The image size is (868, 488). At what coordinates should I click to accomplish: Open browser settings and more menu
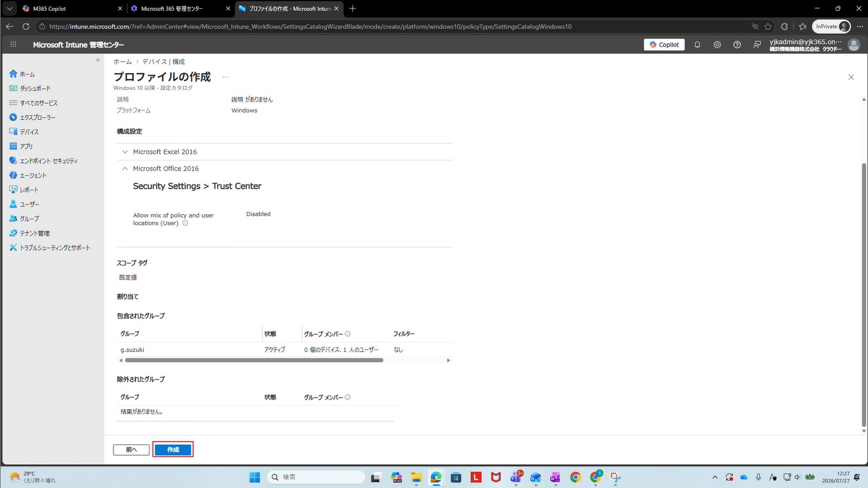tap(860, 27)
